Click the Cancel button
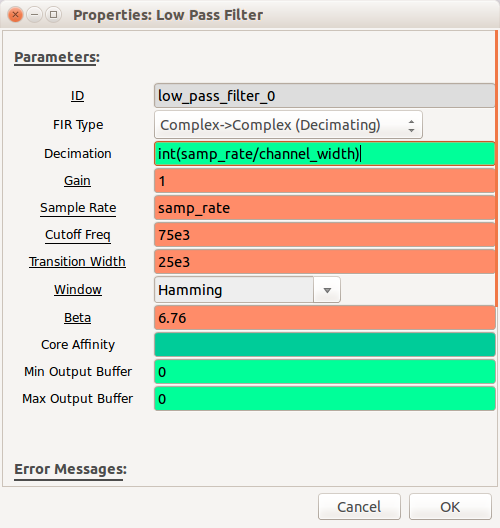 coord(359,507)
